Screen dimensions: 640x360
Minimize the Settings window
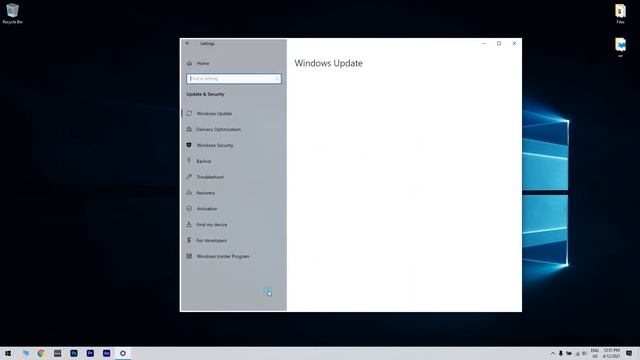484,43
